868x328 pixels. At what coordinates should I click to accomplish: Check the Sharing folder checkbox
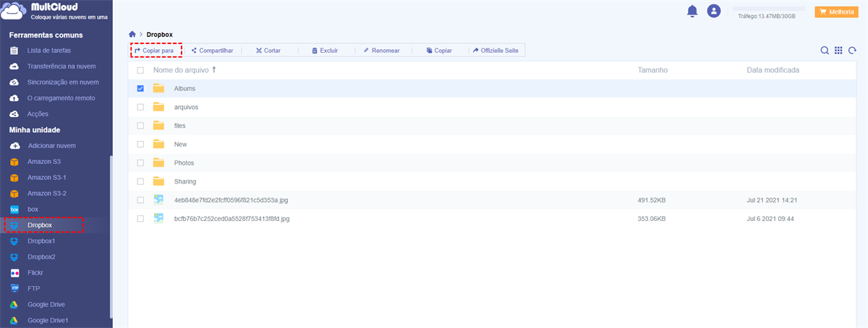tap(140, 181)
